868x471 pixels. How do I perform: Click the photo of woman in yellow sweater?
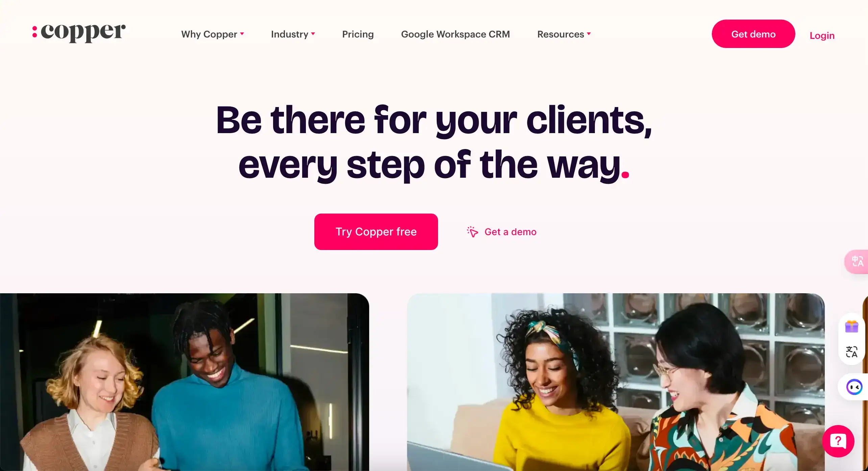coord(616,382)
